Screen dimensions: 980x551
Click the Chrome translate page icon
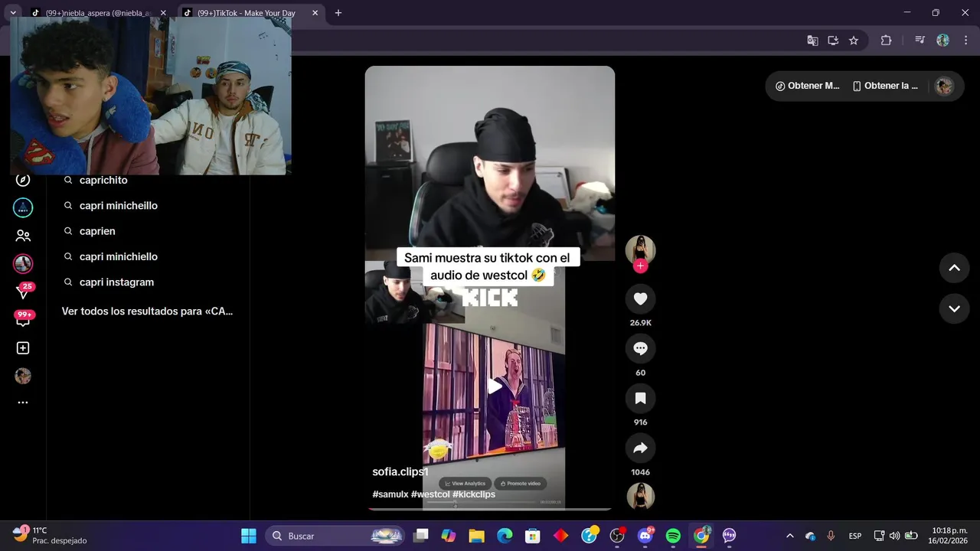click(x=813, y=41)
